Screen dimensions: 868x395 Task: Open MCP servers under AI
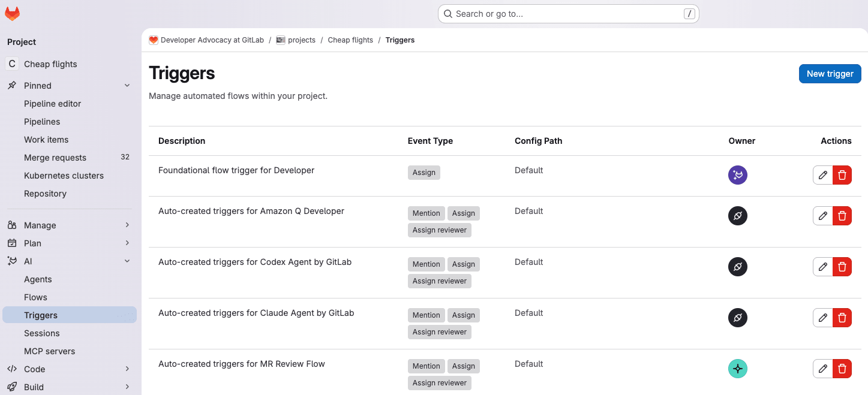(70, 351)
